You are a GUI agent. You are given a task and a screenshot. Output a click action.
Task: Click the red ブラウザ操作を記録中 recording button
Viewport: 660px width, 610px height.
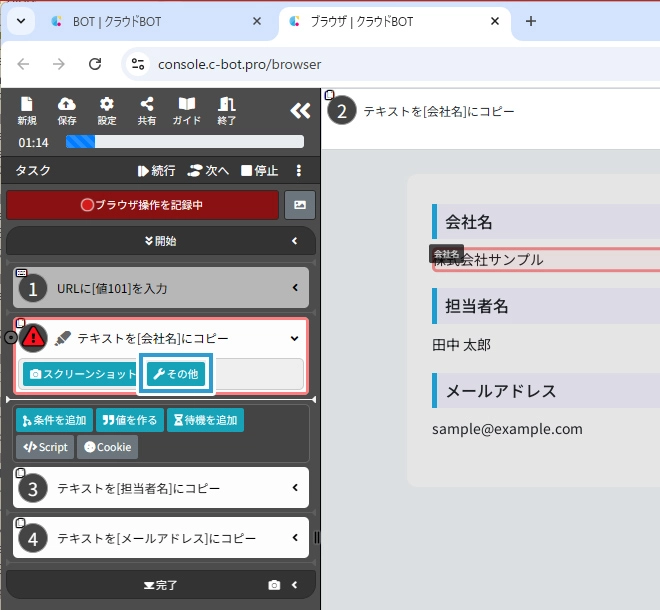tap(142, 205)
